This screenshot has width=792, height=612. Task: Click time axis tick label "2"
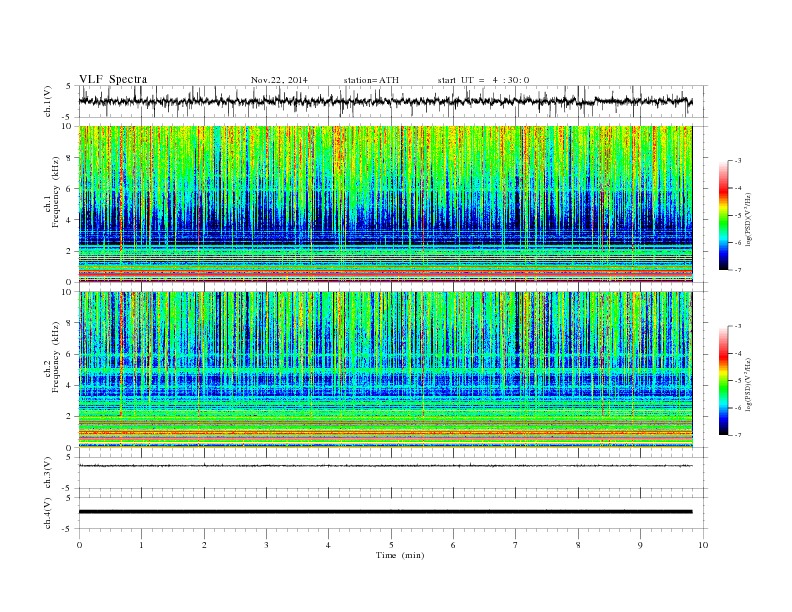[204, 545]
